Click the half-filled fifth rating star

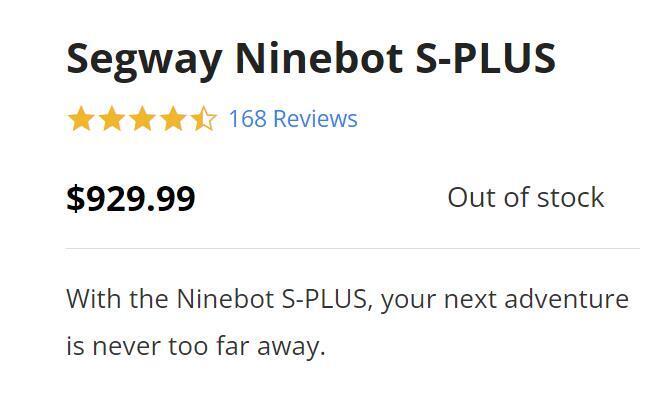point(203,120)
